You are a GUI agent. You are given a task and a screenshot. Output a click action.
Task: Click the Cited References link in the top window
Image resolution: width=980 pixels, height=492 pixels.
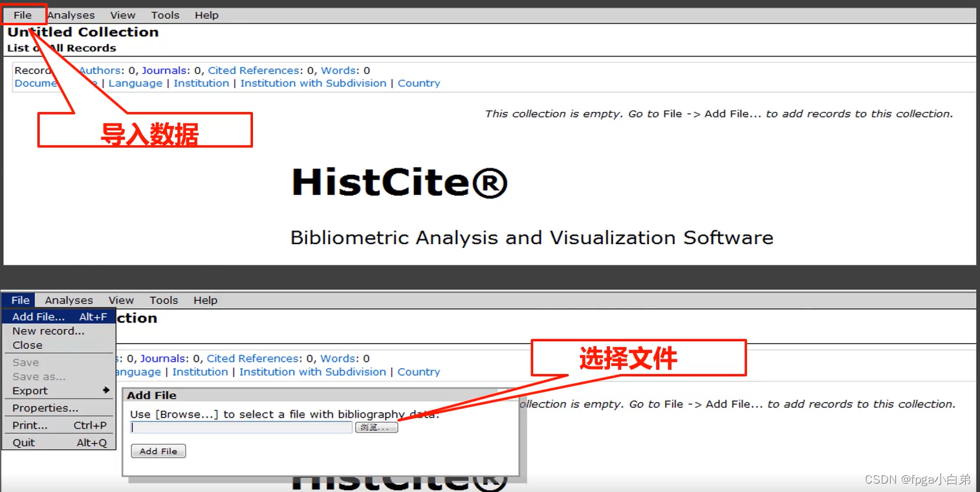click(254, 71)
